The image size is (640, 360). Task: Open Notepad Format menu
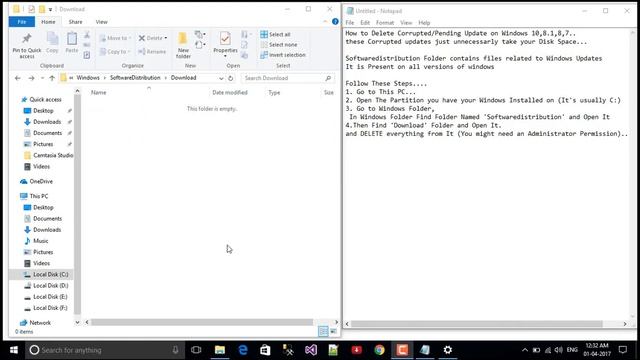(x=385, y=23)
